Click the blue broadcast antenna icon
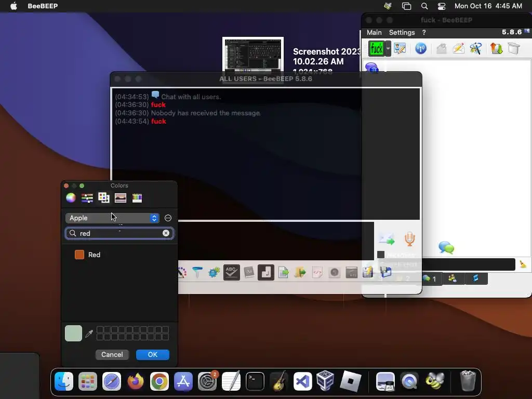The width and height of the screenshot is (532, 399). 421,48
